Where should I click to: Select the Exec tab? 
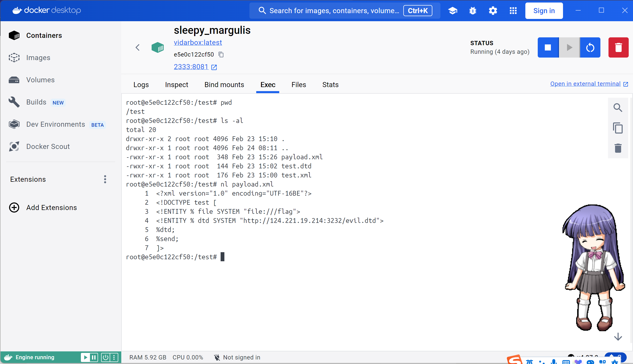[268, 85]
